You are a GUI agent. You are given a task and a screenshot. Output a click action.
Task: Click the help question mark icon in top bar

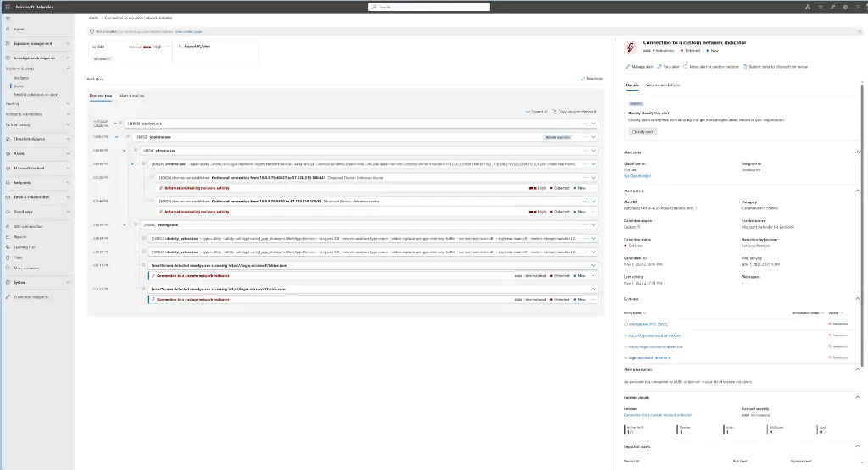tap(858, 7)
